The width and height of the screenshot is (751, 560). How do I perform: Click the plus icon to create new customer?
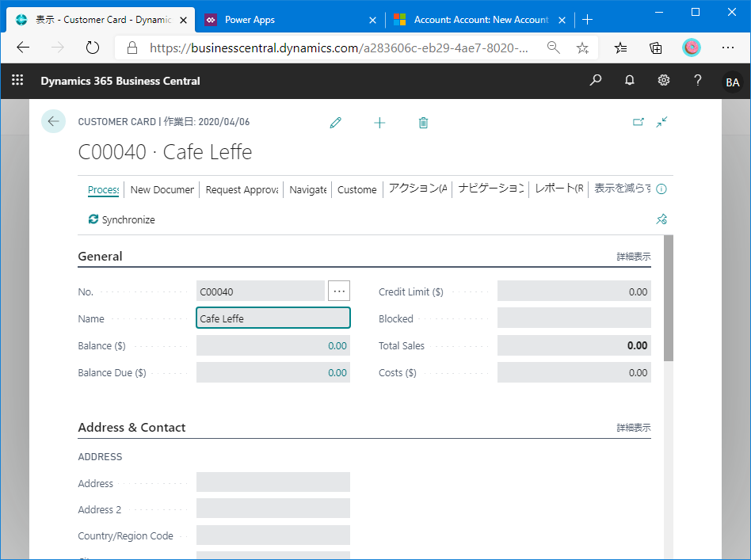point(379,123)
